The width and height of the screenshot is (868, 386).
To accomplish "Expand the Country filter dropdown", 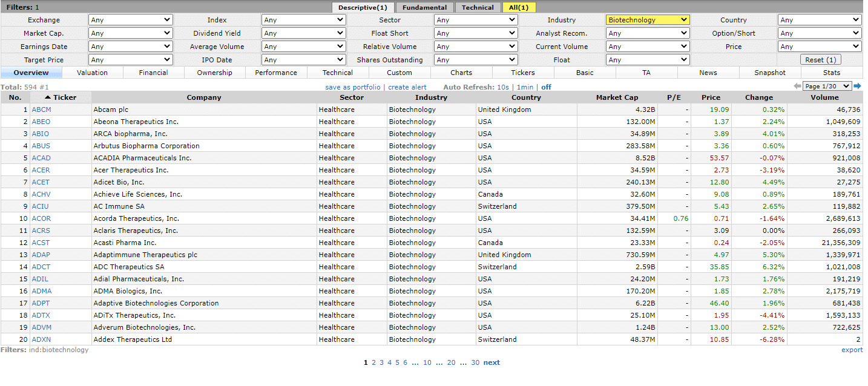I will tap(820, 20).
